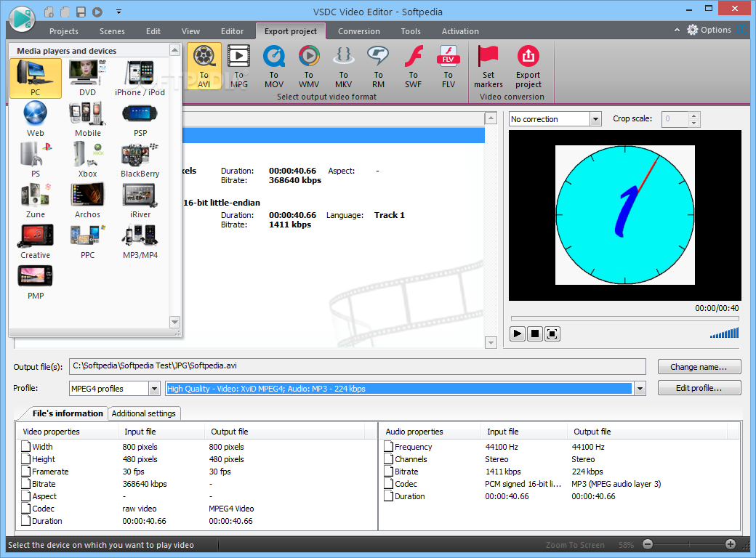Pick the PS console device

[35, 160]
